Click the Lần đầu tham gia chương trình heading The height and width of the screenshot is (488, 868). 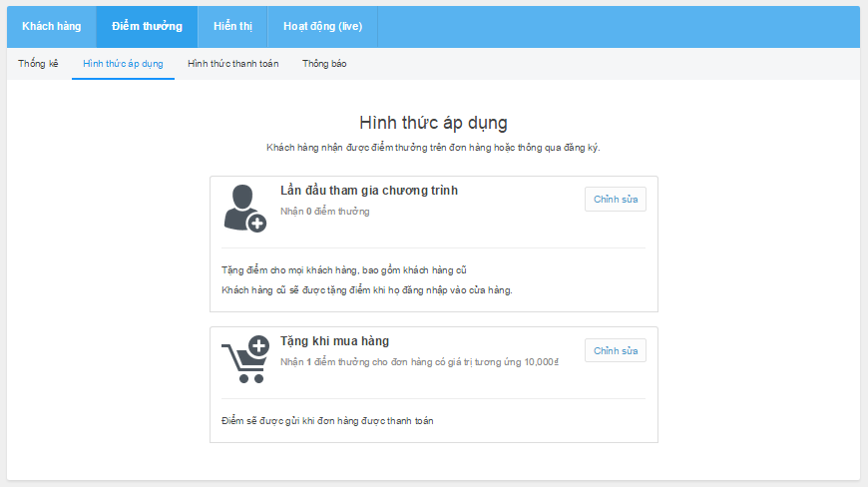pyautogui.click(x=369, y=191)
